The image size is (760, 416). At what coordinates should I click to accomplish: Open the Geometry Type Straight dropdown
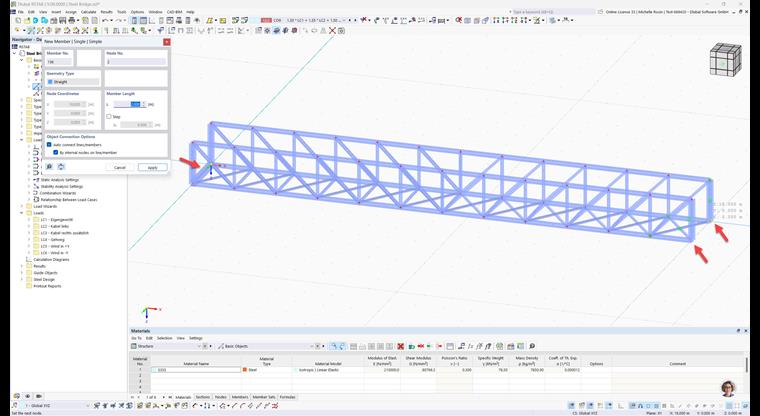73,82
